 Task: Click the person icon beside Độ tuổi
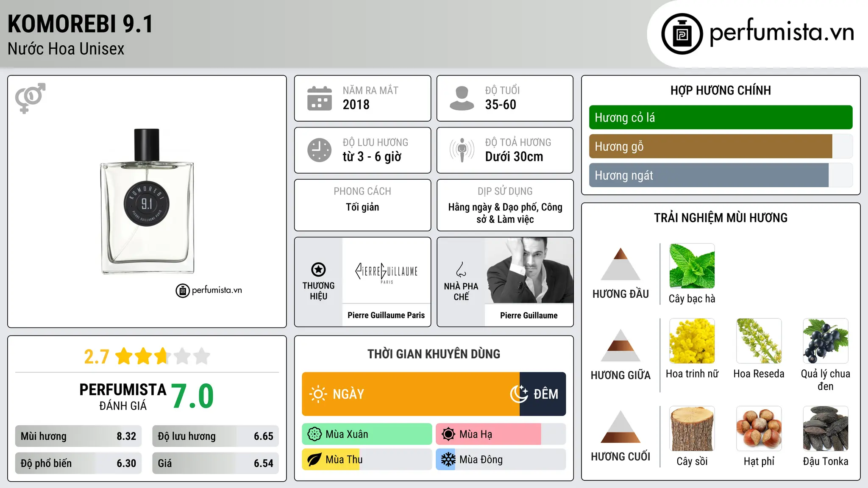pyautogui.click(x=462, y=98)
